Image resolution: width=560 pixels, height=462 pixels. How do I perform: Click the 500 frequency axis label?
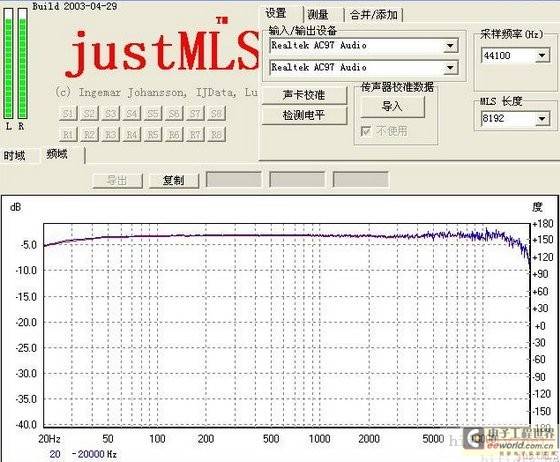[x=271, y=439]
